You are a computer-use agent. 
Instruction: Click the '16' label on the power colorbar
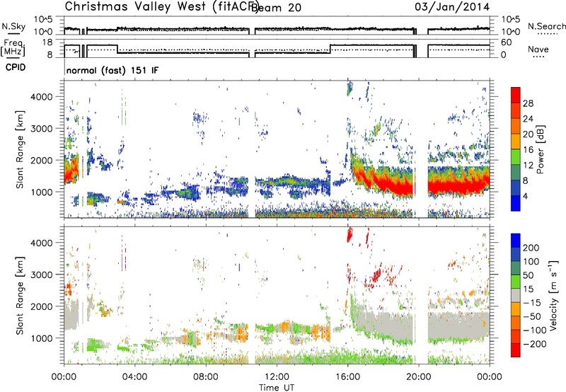tap(528, 150)
